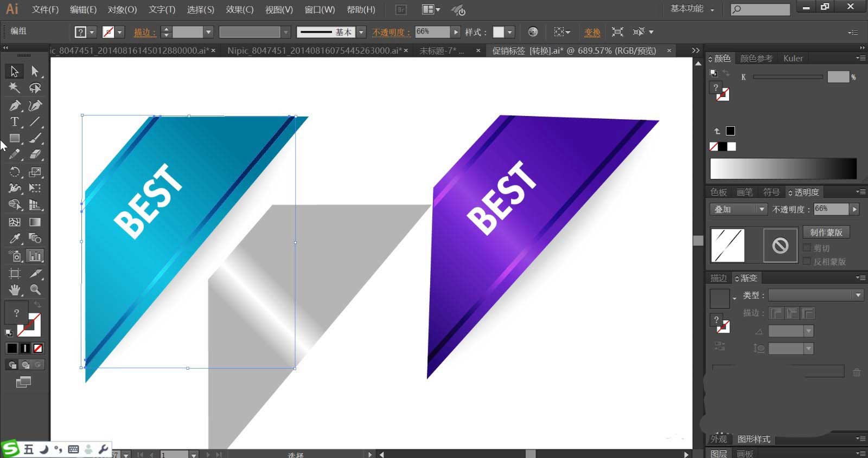Expand the gradient 类型 dropdown
868x458 pixels.
coord(815,295)
